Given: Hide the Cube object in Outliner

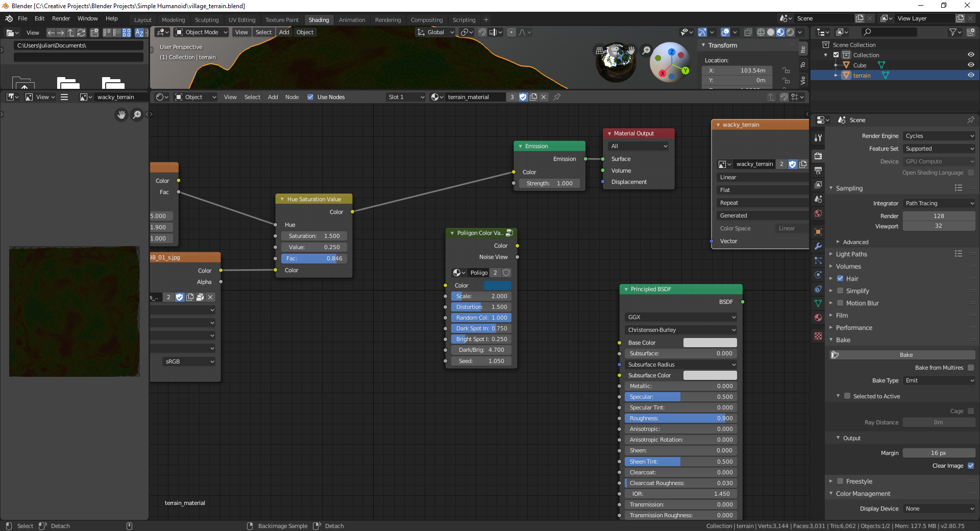Looking at the screenshot, I should 971,65.
